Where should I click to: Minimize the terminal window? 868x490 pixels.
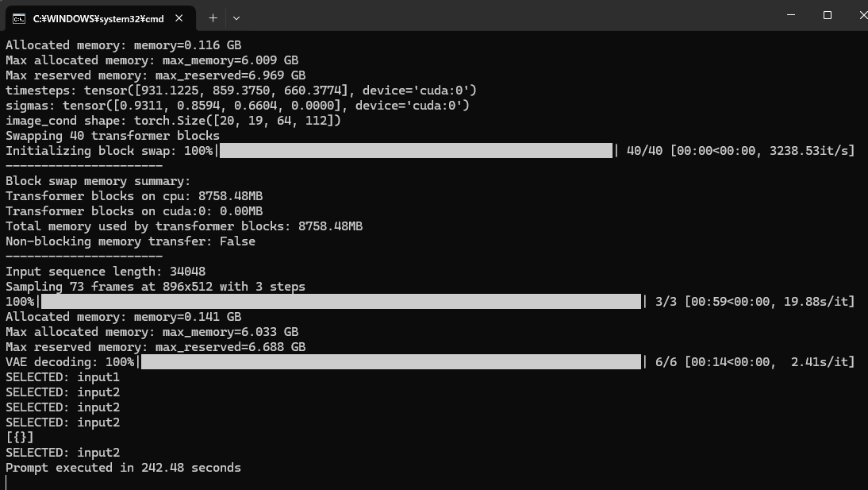coord(791,15)
